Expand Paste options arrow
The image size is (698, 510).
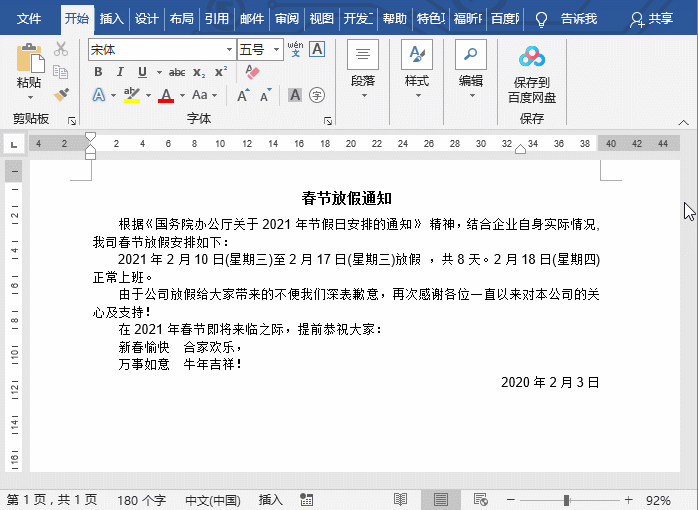[x=30, y=97]
